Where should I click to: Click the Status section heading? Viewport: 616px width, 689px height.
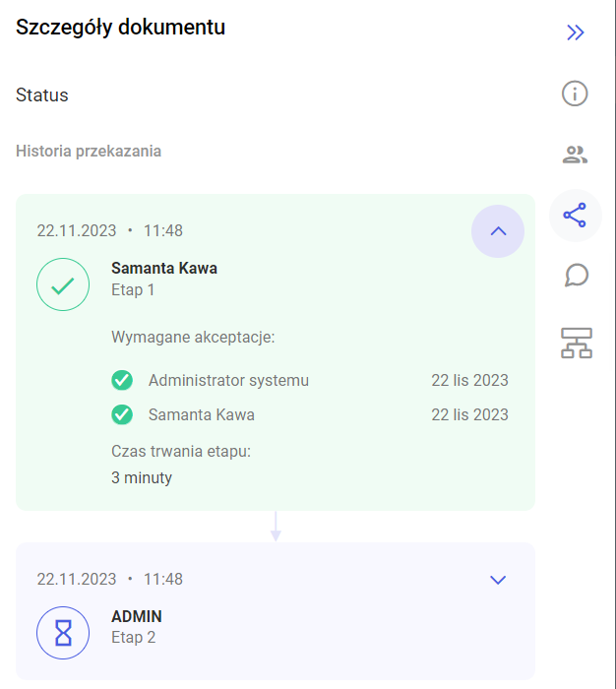pos(42,94)
